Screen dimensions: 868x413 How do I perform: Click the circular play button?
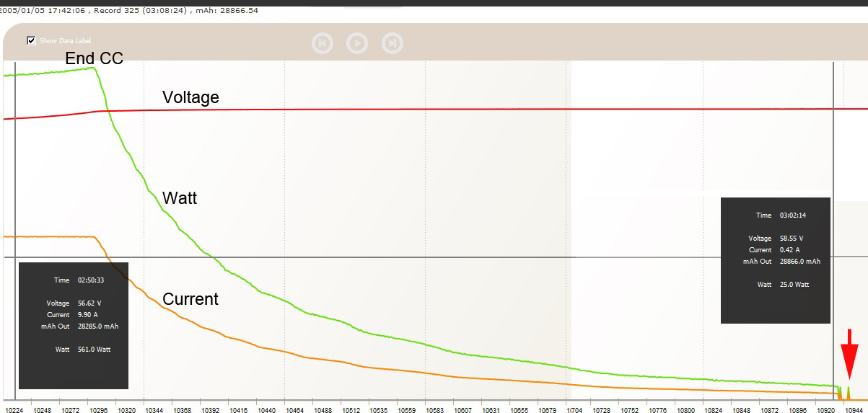pyautogui.click(x=357, y=43)
